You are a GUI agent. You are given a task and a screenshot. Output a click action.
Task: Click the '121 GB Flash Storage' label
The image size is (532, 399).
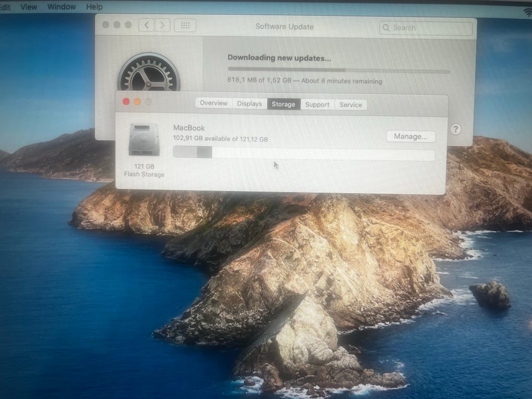click(144, 170)
